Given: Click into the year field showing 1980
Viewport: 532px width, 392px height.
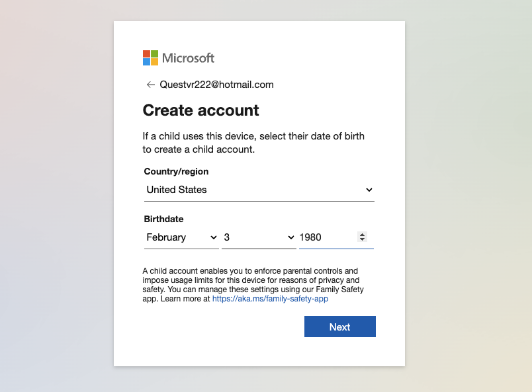Looking at the screenshot, I should [328, 237].
